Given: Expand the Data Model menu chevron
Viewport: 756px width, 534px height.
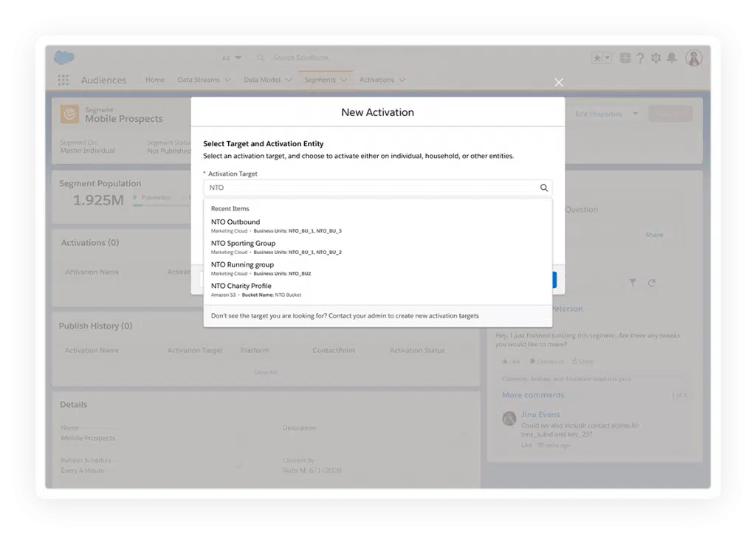Looking at the screenshot, I should click(289, 80).
